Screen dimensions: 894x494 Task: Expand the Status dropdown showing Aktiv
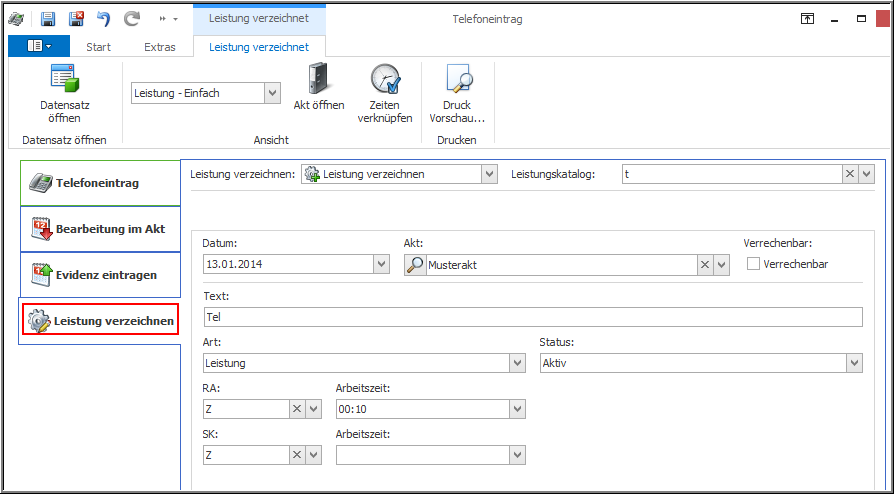[x=854, y=363]
